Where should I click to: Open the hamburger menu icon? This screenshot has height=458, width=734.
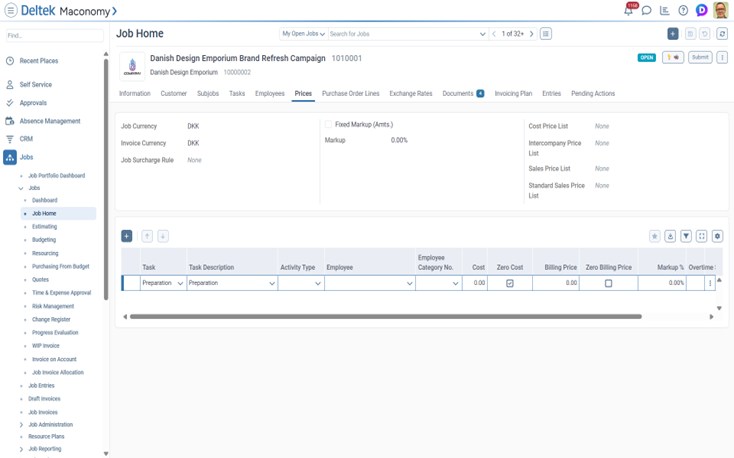pos(11,10)
